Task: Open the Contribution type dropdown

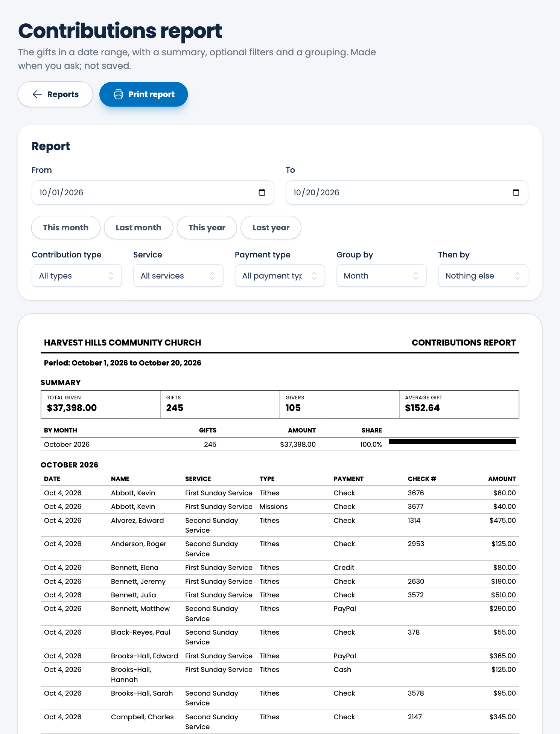Action: point(77,276)
